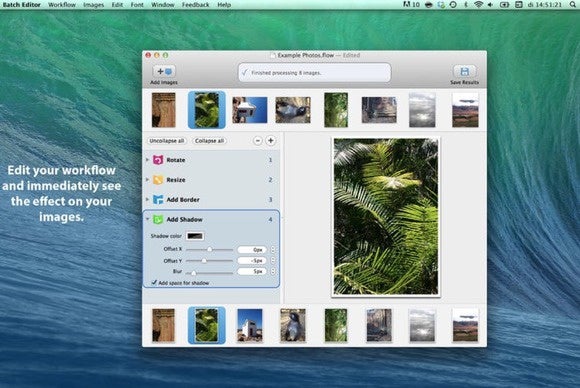Click the Shadow color swatch
The image size is (580, 388).
coord(195,236)
